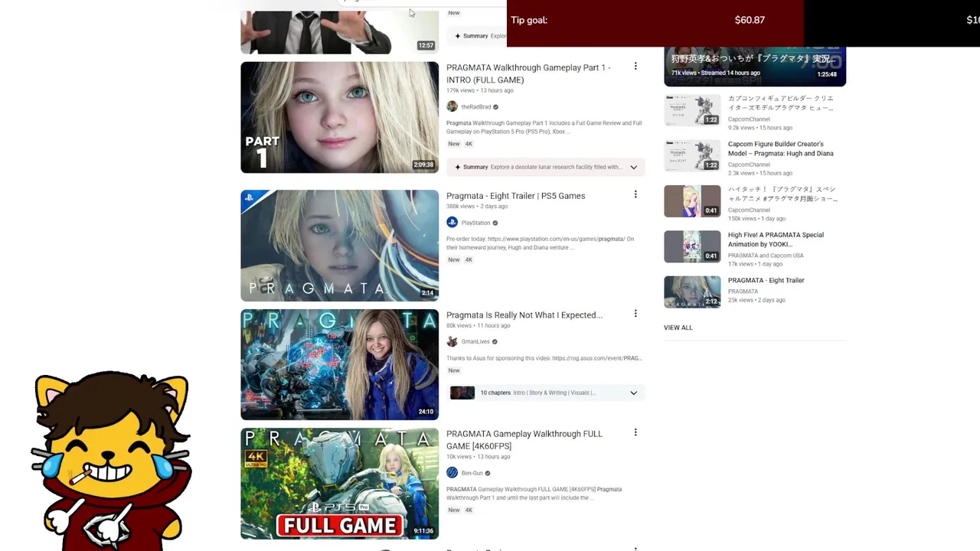Click the chapters preview thumbnail image
The image size is (980, 551).
(462, 393)
